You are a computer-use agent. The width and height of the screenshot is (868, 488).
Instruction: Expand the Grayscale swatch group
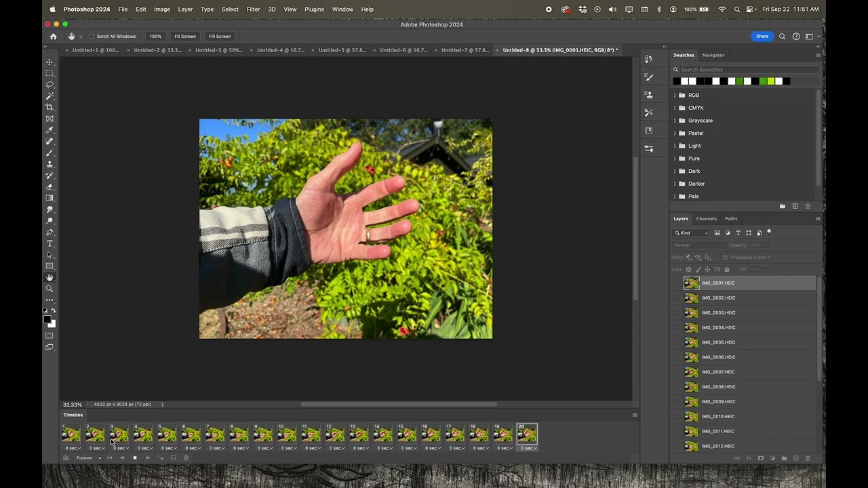(675, 121)
